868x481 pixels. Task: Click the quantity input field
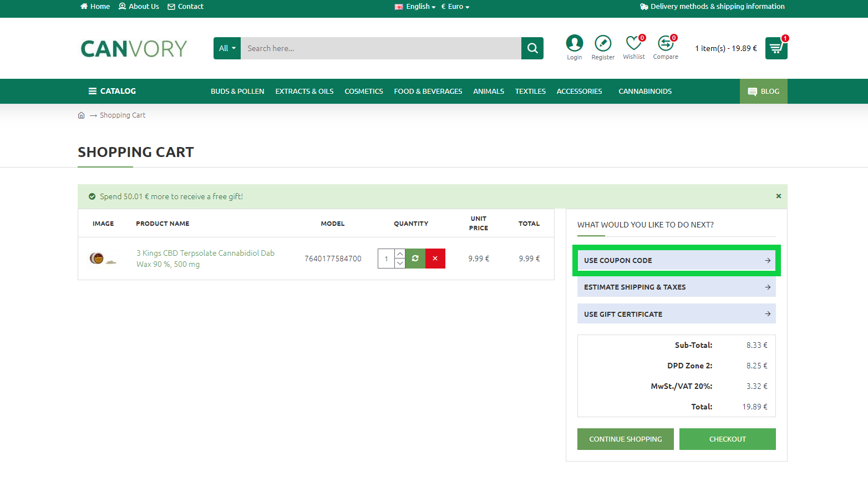(386, 259)
